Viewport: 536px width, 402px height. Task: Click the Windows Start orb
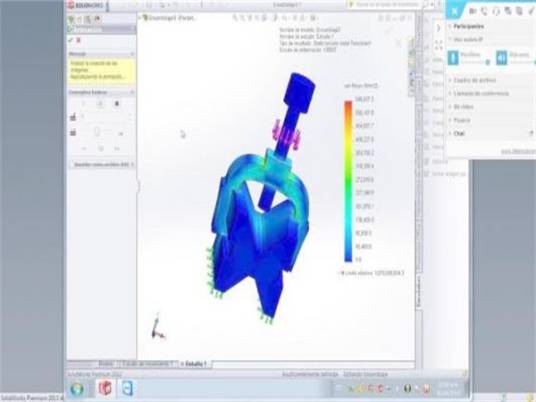(77, 389)
